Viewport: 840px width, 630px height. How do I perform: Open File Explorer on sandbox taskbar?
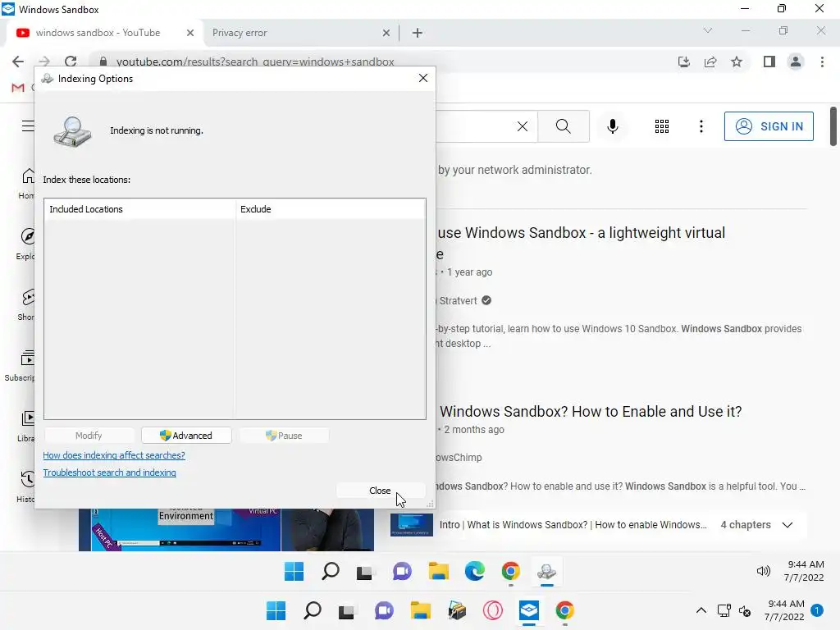click(x=438, y=572)
